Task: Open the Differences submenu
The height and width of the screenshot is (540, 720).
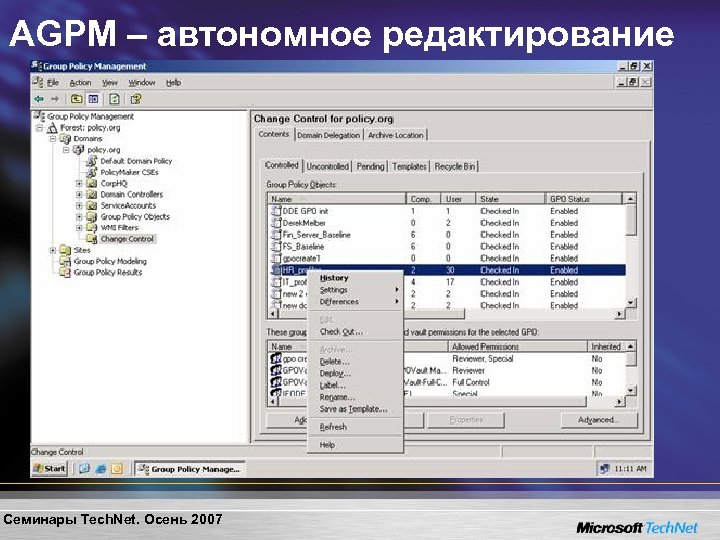Action: pos(354,302)
